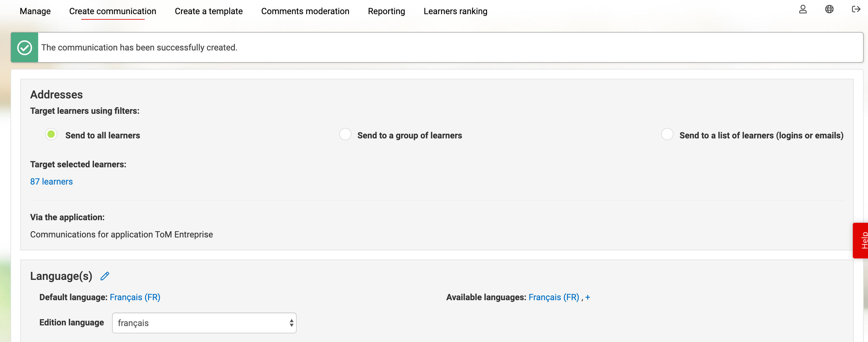Switch to the Reporting tab

(386, 11)
